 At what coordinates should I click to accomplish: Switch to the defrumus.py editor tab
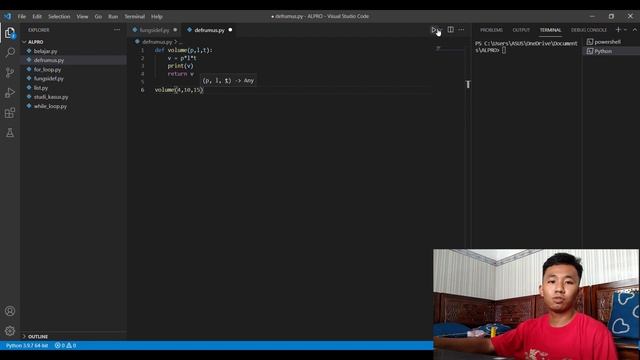209,30
